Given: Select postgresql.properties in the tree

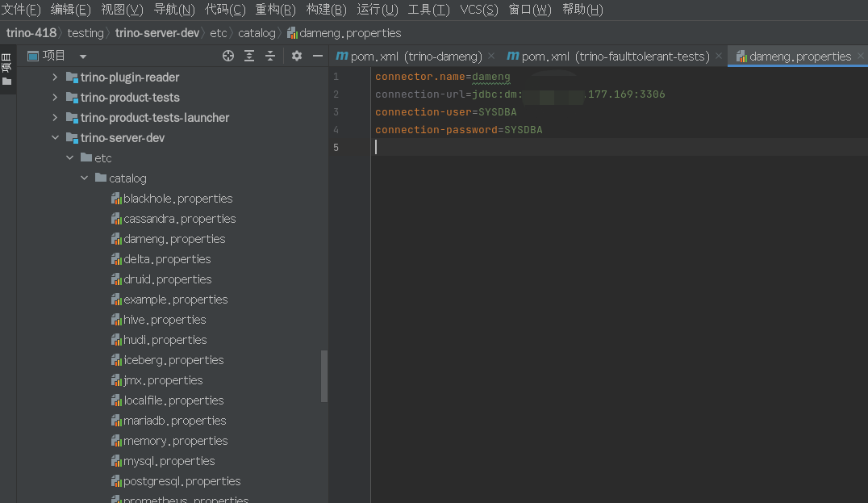Looking at the screenshot, I should (x=182, y=481).
